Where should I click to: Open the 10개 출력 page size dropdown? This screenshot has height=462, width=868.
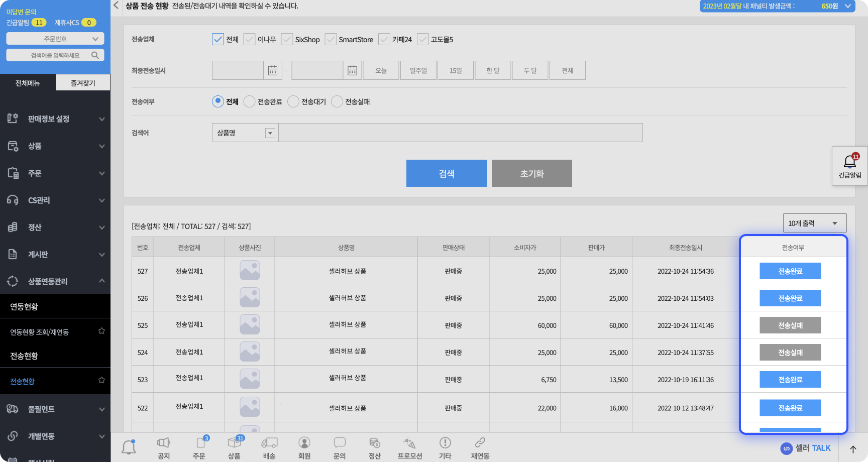(814, 223)
